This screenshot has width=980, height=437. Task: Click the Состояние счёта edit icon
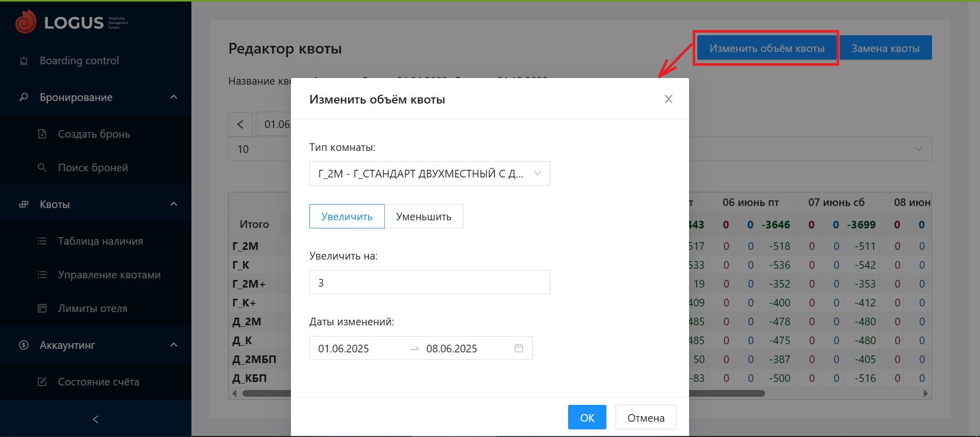(x=42, y=381)
